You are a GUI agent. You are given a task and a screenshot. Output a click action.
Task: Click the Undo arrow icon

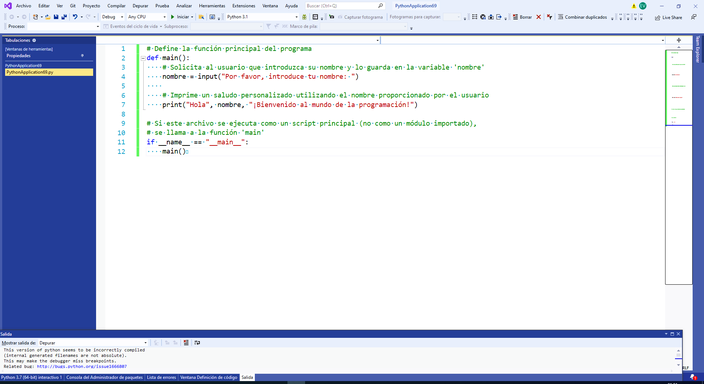pyautogui.click(x=75, y=17)
